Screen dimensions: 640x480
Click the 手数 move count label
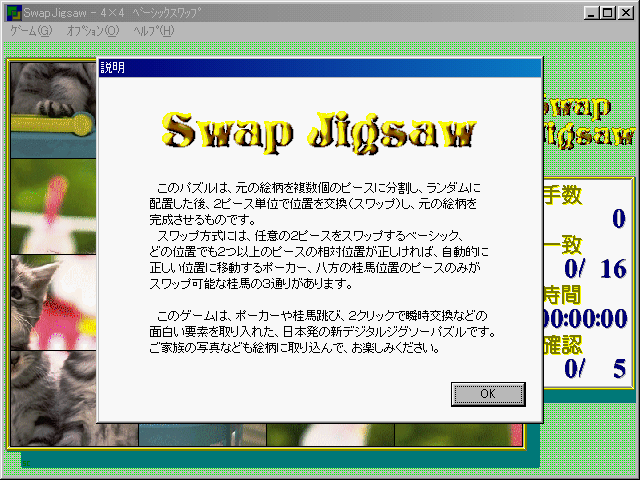click(x=562, y=194)
